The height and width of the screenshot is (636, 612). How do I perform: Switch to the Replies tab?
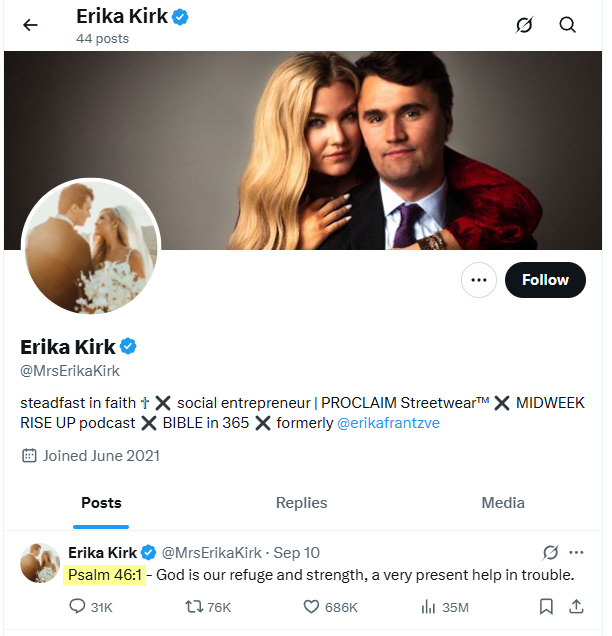click(x=301, y=503)
